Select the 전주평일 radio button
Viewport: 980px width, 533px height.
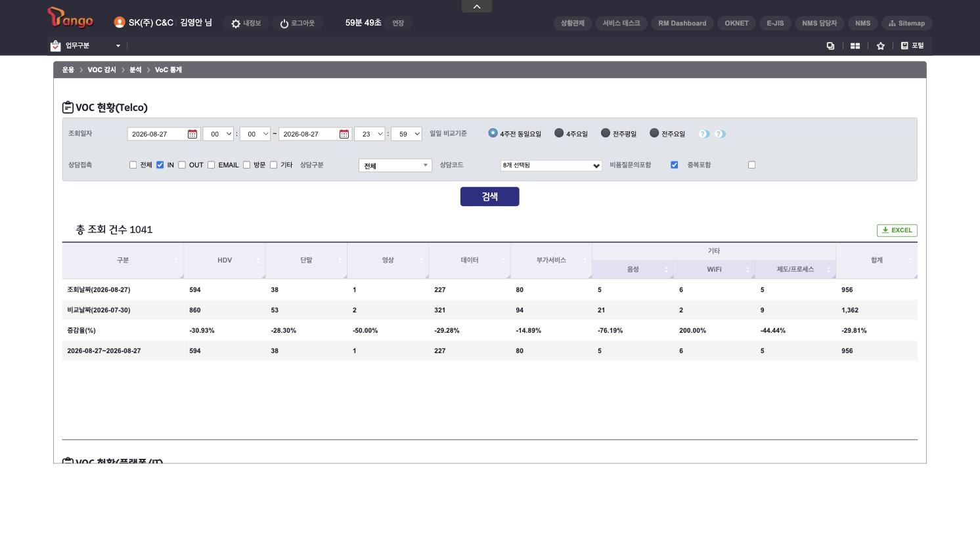pos(606,133)
